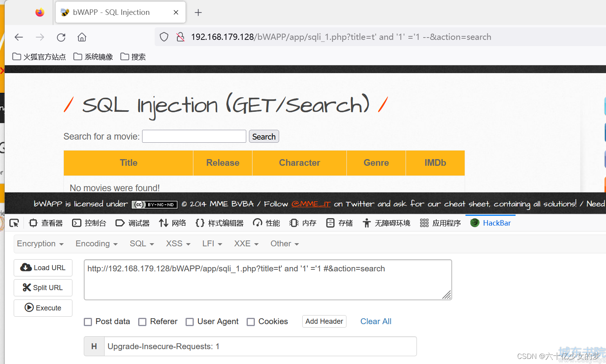Click the IMDb column header
This screenshot has width=606, height=364.
(x=435, y=163)
